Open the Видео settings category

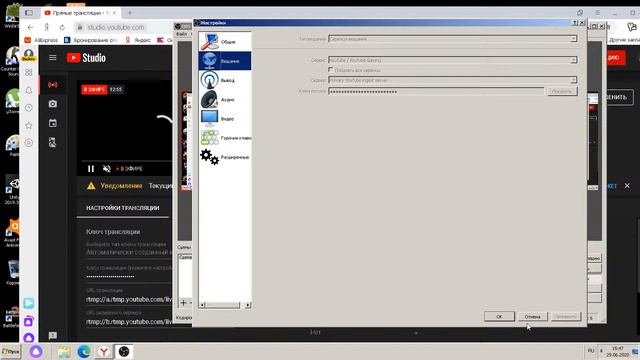pyautogui.click(x=224, y=118)
